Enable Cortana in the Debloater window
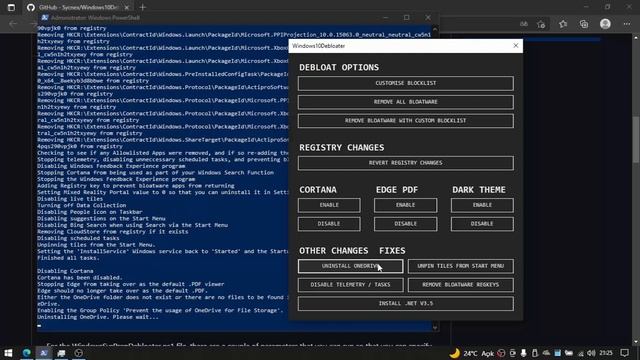640x360 pixels. click(329, 205)
